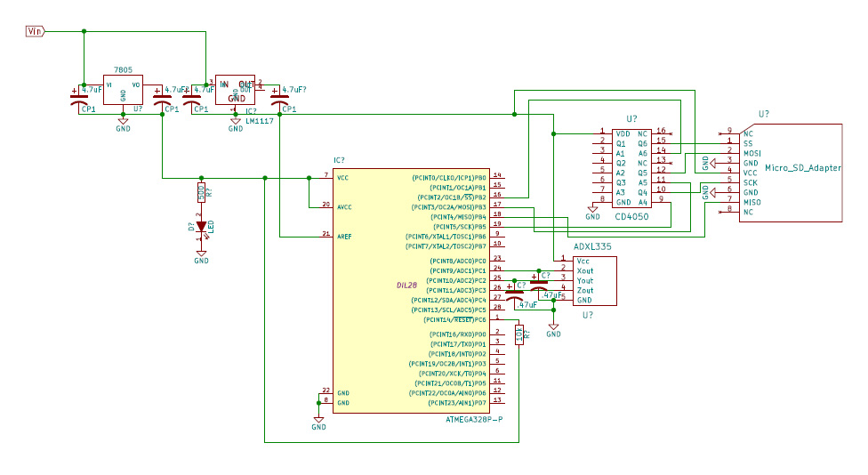This screenshot has height=475, width=868.
Task: Click the AREF pin label on the ATmega
Action: [x=344, y=237]
